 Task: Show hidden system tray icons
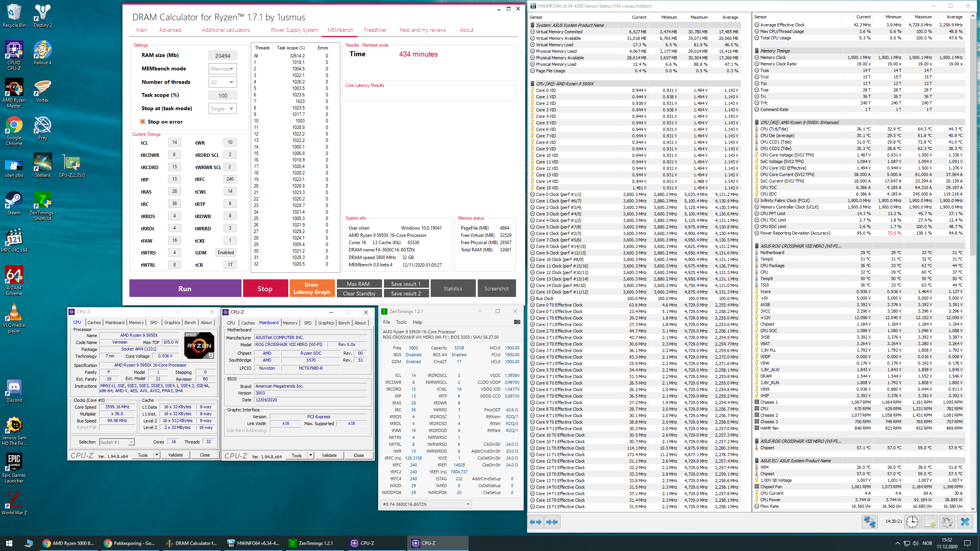coord(897,543)
